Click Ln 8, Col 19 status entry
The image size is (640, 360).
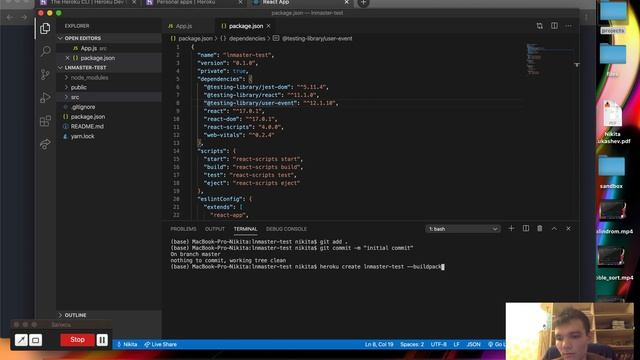tap(379, 344)
